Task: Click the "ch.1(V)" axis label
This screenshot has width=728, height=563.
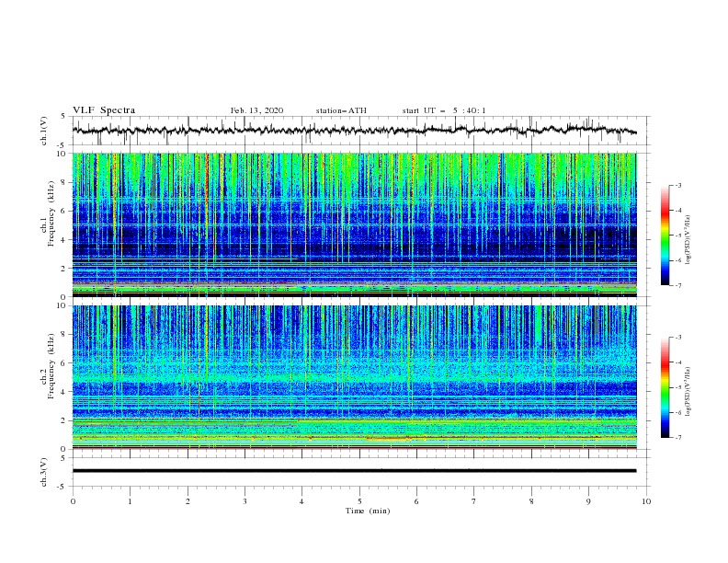Action: 44,131
